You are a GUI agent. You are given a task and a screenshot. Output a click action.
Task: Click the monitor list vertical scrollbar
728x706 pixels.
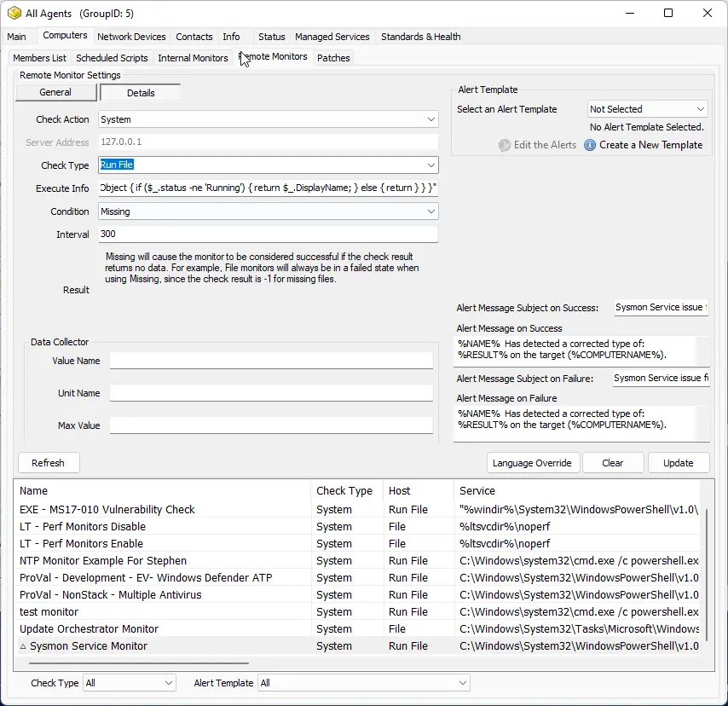tap(707, 574)
